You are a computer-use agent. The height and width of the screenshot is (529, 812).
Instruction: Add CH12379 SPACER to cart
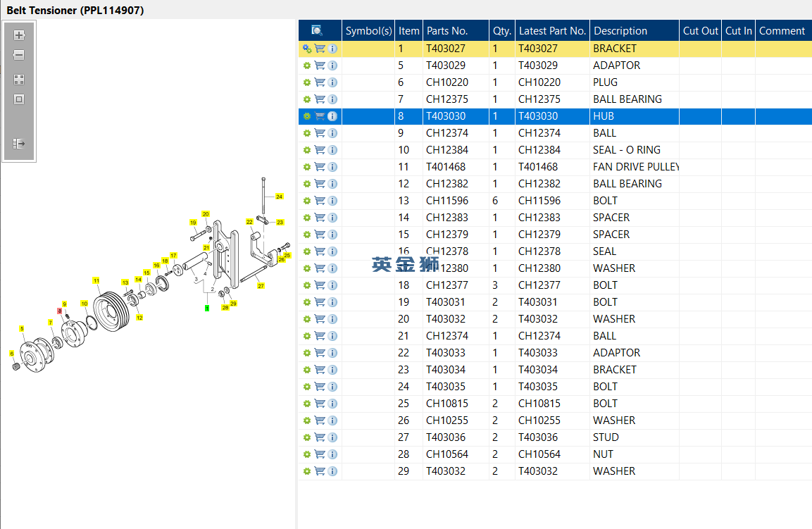point(320,235)
